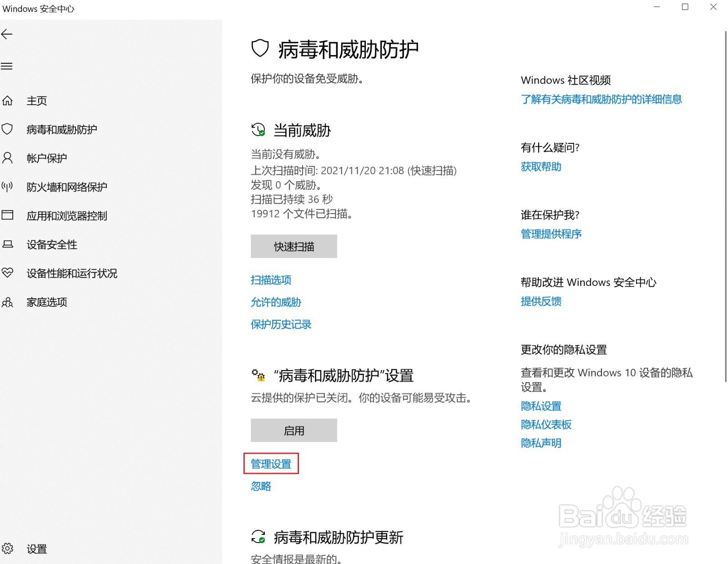The image size is (728, 564).
Task: Click the refresh icon by 病毒和威胁防护更新
Action: pyautogui.click(x=258, y=537)
